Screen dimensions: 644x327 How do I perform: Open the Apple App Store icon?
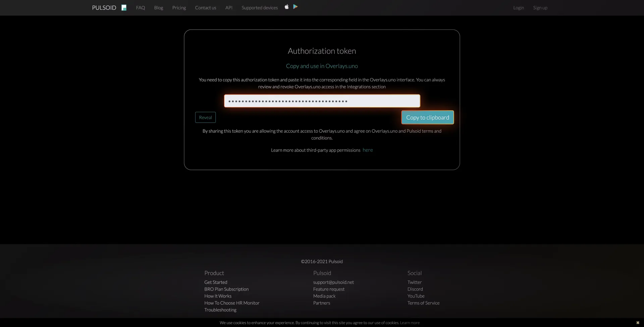click(x=287, y=7)
